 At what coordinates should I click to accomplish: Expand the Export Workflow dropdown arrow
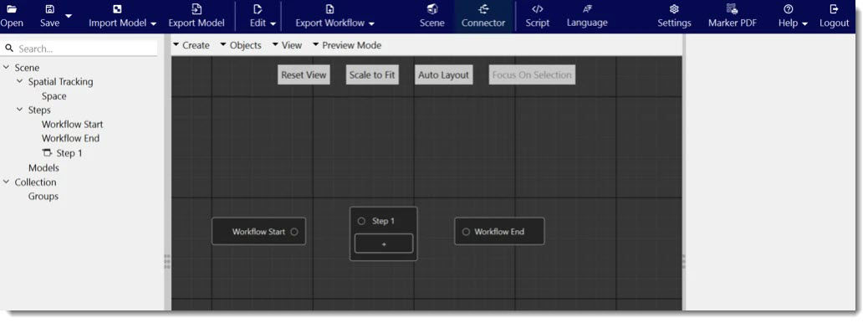click(x=371, y=23)
